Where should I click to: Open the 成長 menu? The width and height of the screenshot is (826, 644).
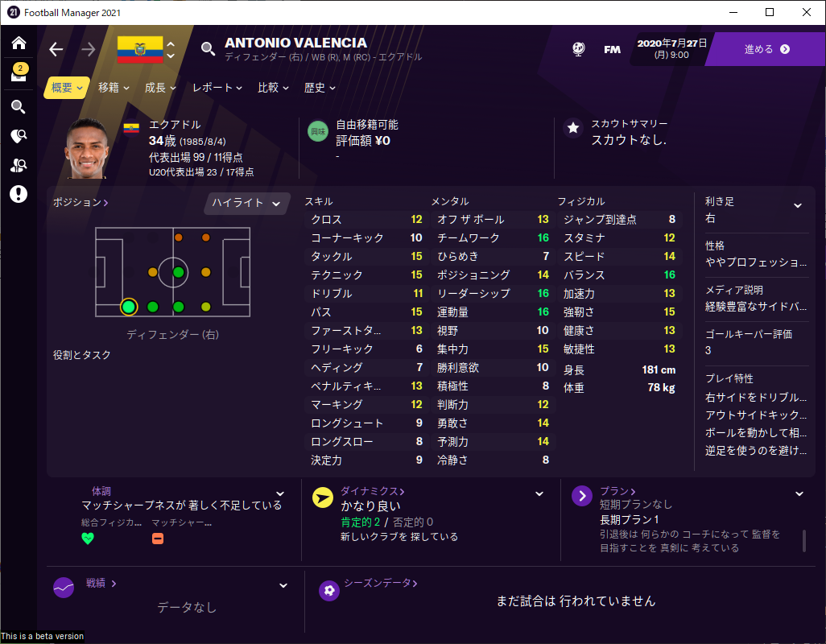[x=160, y=88]
